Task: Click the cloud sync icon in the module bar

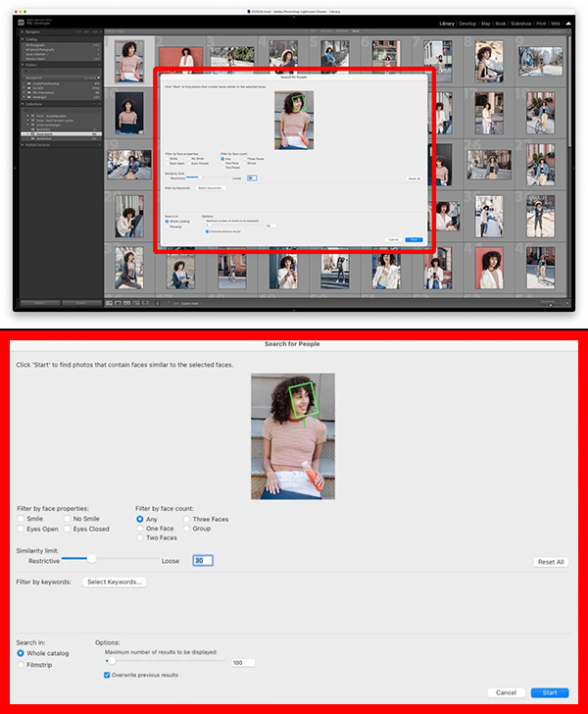Action: [x=569, y=23]
